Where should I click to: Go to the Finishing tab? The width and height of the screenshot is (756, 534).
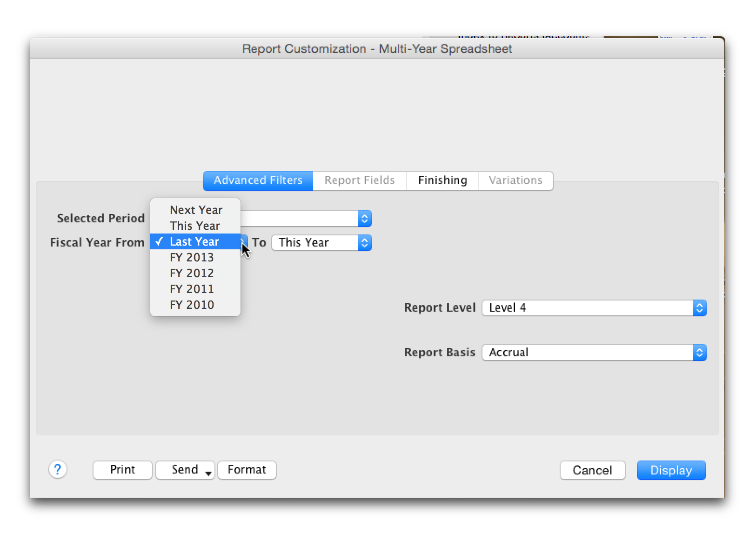pyautogui.click(x=442, y=180)
